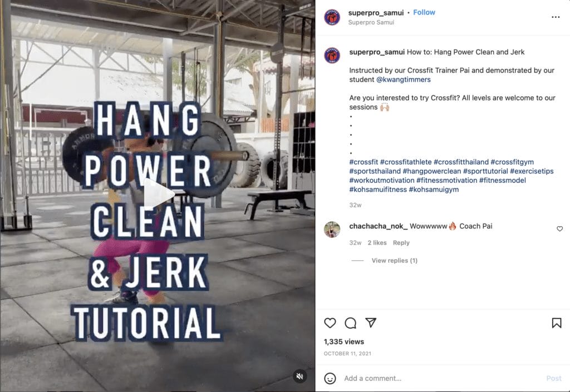Image resolution: width=570 pixels, height=392 pixels.
Task: Open emoji picker smiley icon
Action: coord(330,378)
